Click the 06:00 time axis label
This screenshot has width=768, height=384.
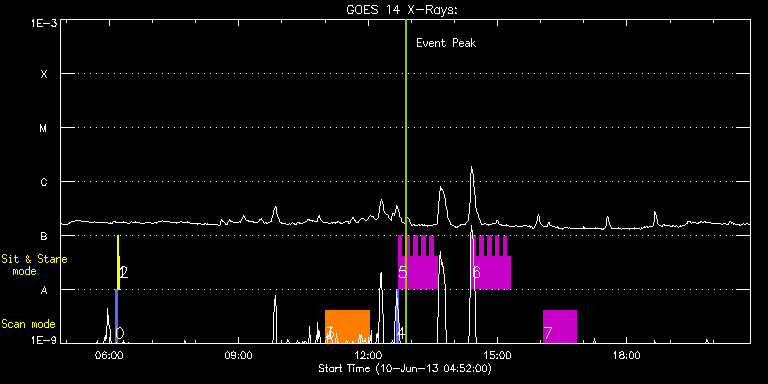click(109, 355)
